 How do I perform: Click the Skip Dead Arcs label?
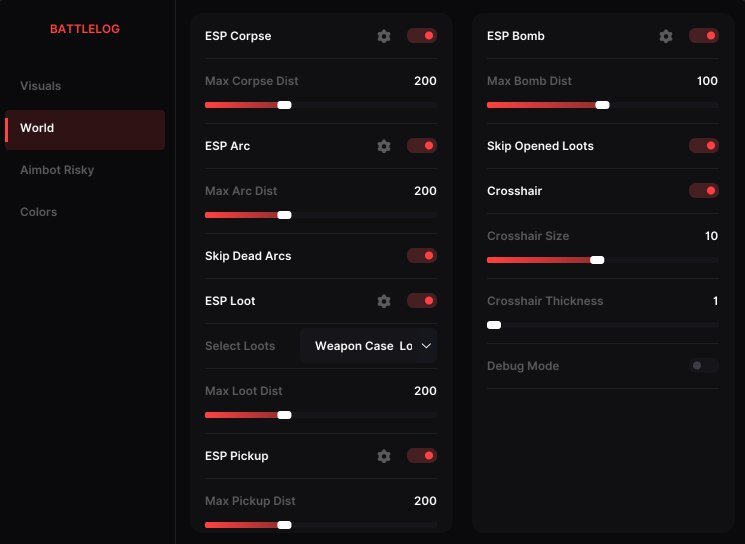pos(248,256)
